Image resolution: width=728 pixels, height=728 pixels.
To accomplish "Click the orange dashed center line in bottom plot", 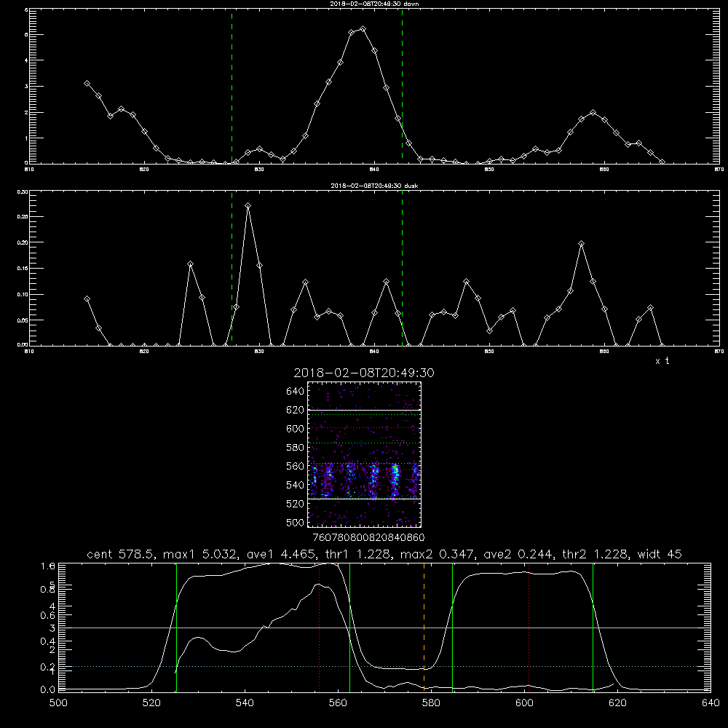I will click(x=424, y=627).
